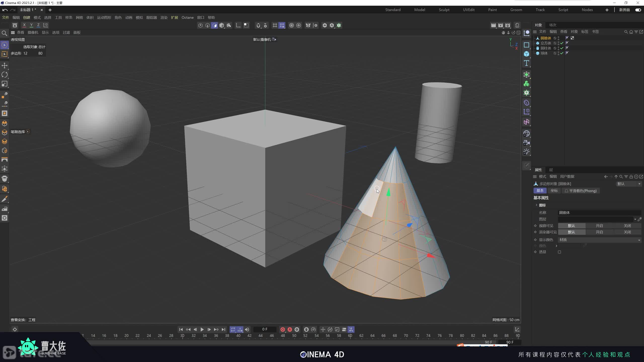Switch to the Sculpt layout tab
The width and height of the screenshot is (644, 362).
pos(444,10)
